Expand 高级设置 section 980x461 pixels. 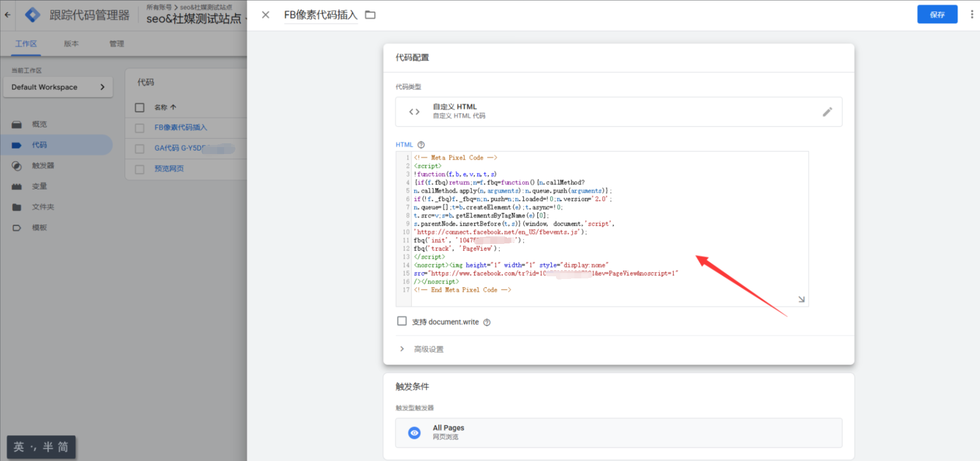point(428,349)
